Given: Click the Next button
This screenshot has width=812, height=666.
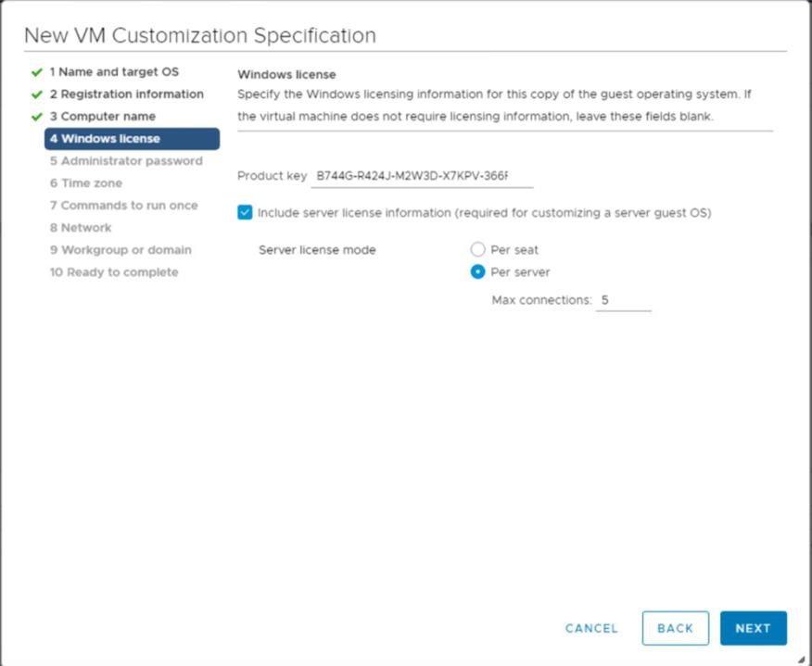Looking at the screenshot, I should pos(753,628).
